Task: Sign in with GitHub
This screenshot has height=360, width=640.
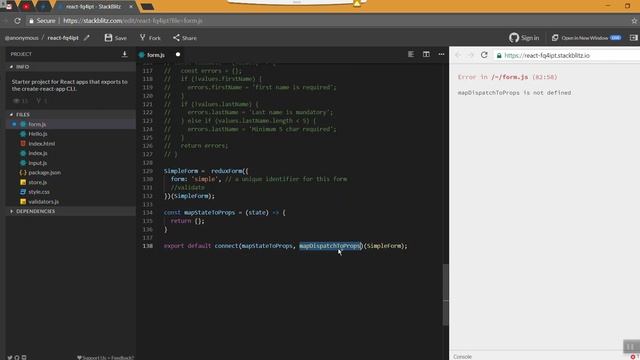Action: pyautogui.click(x=524, y=38)
